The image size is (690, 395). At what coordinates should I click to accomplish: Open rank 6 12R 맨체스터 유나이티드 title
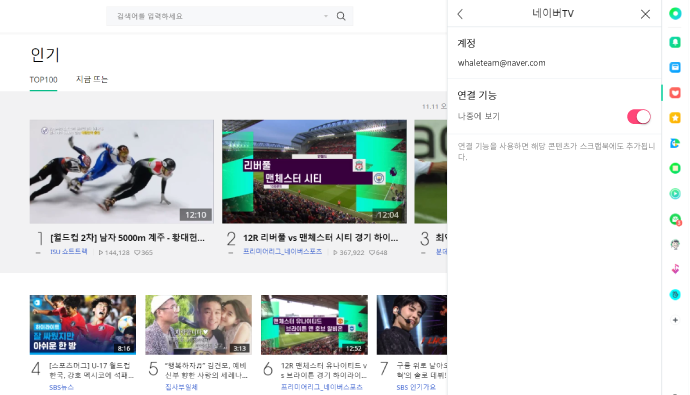pos(324,370)
